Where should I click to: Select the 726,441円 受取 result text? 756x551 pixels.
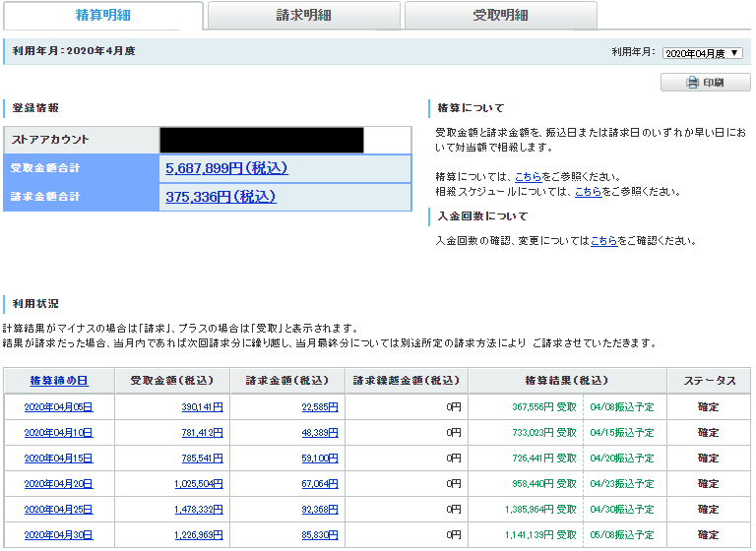point(544,459)
